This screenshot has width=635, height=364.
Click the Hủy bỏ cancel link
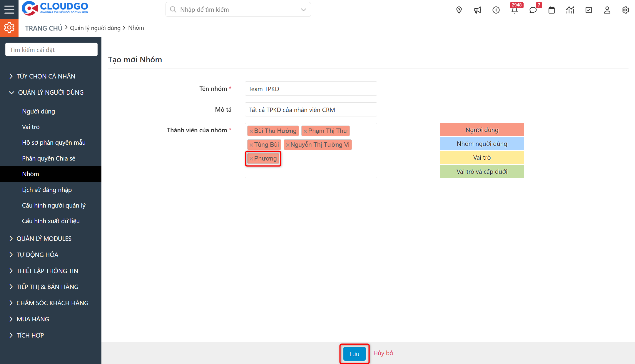click(x=383, y=353)
